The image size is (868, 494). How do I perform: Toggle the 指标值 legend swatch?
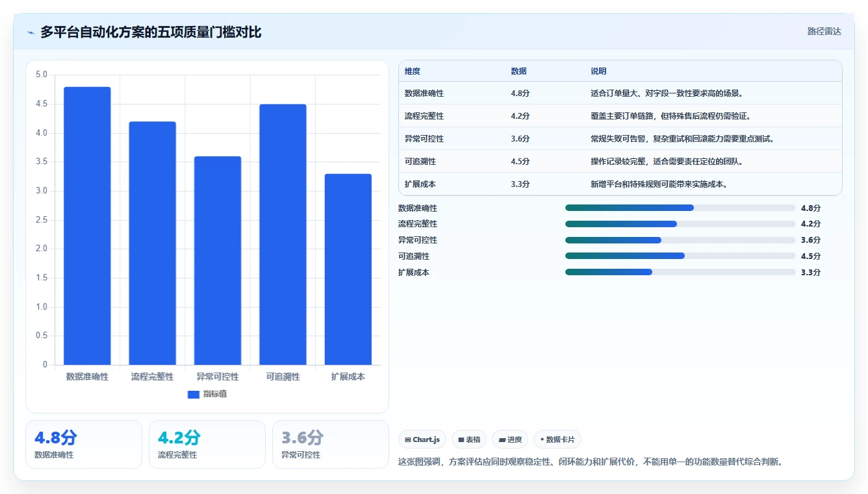click(193, 394)
